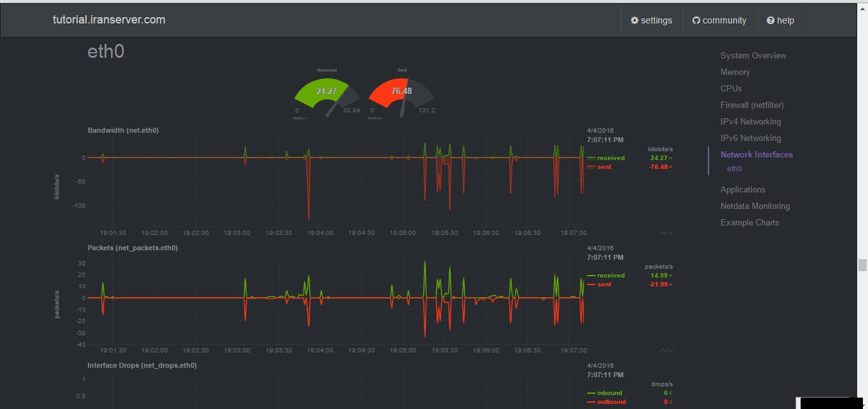
Task: Jump to IPv4 Networking section
Action: pyautogui.click(x=750, y=121)
